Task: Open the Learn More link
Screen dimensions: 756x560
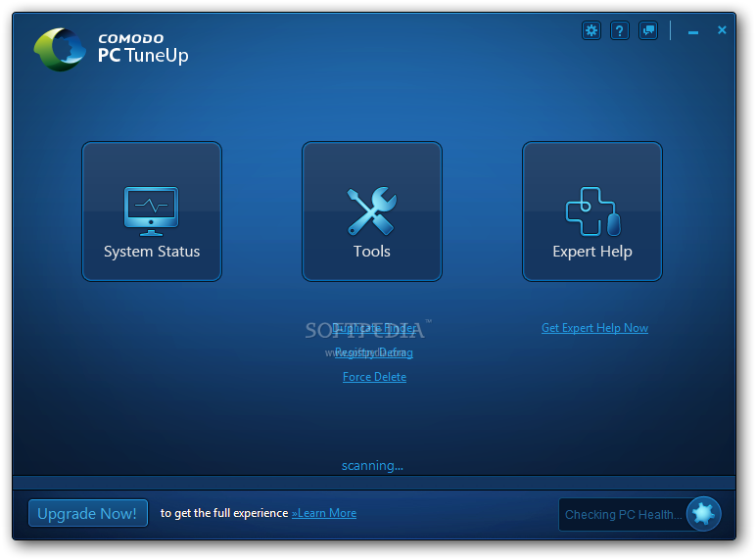Action: click(x=324, y=513)
